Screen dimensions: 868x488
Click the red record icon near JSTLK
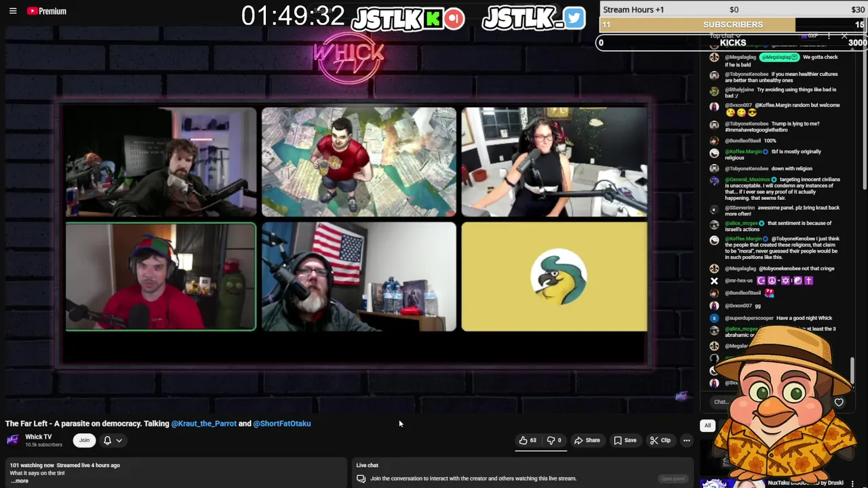(x=454, y=18)
